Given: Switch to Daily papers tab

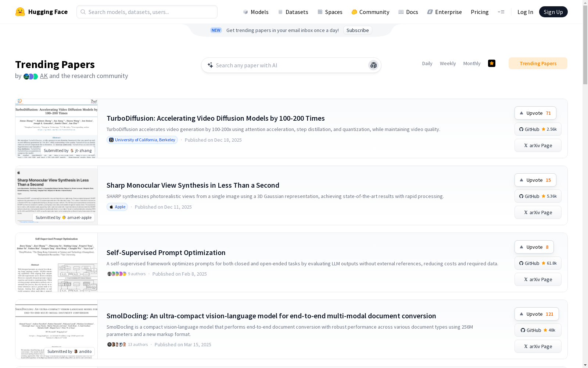Looking at the screenshot, I should coord(427,63).
